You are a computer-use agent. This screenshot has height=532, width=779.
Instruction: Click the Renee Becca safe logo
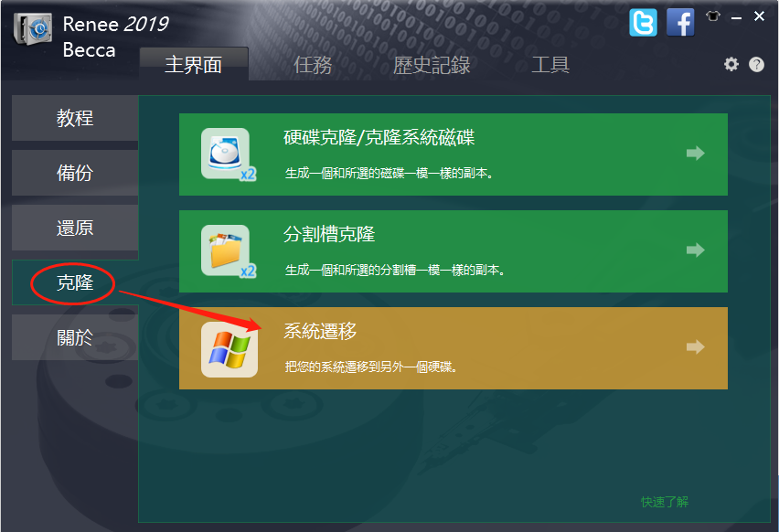pos(33,29)
